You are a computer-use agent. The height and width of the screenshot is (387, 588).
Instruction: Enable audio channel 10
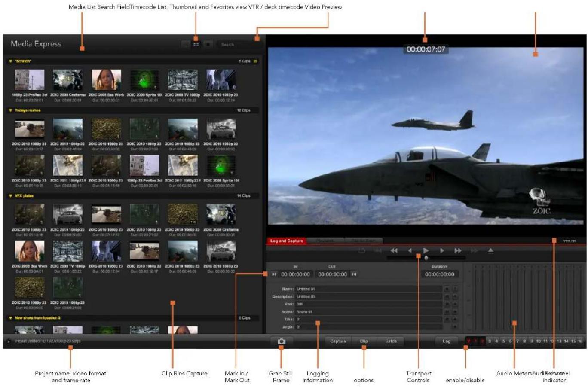(x=538, y=341)
